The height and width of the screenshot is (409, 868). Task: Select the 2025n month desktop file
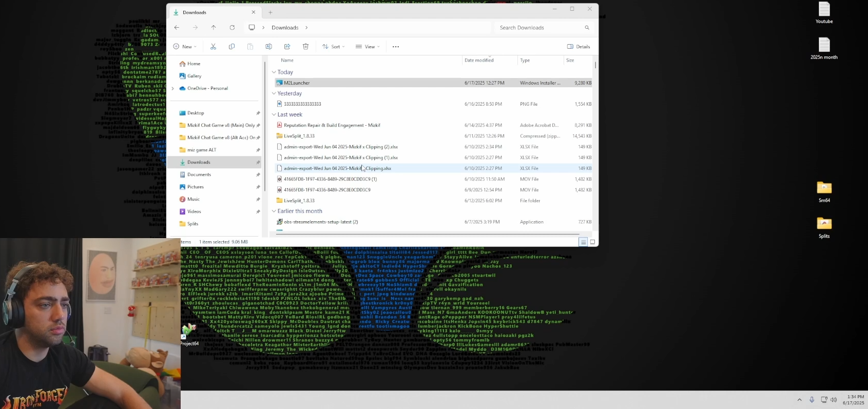824,49
